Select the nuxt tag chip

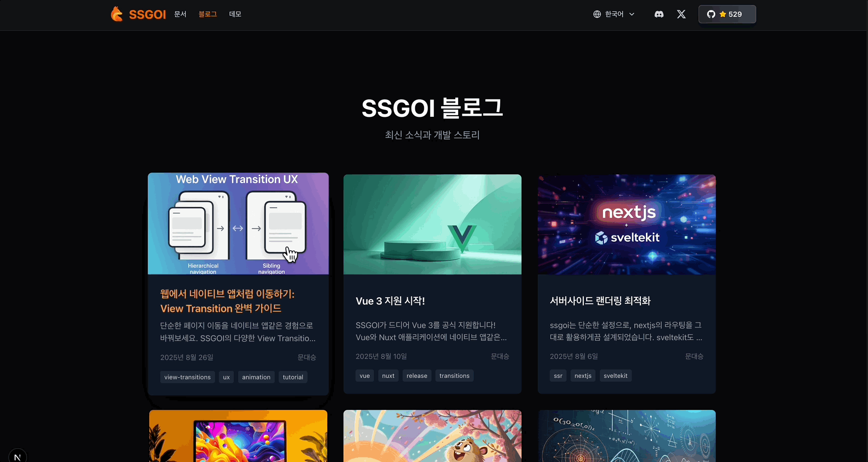(x=388, y=376)
